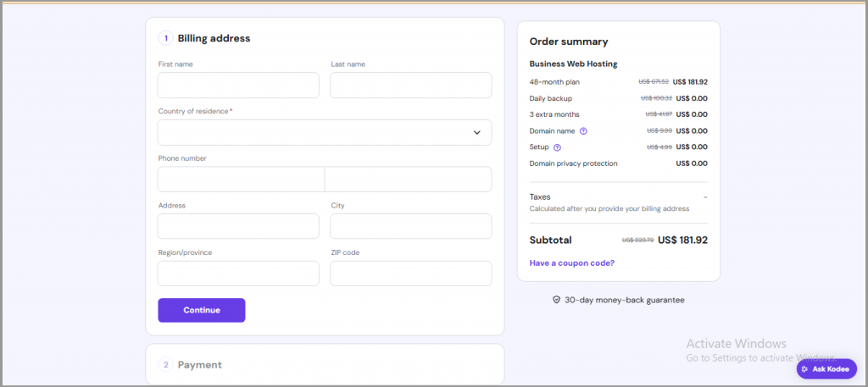
Task: Click the Continue button
Action: coord(202,310)
